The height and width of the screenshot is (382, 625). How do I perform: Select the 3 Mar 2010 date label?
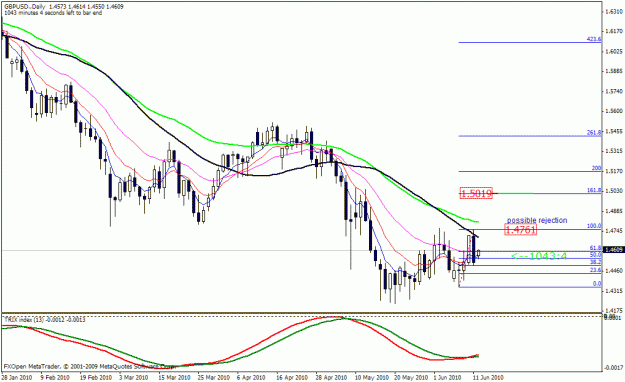pos(134,377)
